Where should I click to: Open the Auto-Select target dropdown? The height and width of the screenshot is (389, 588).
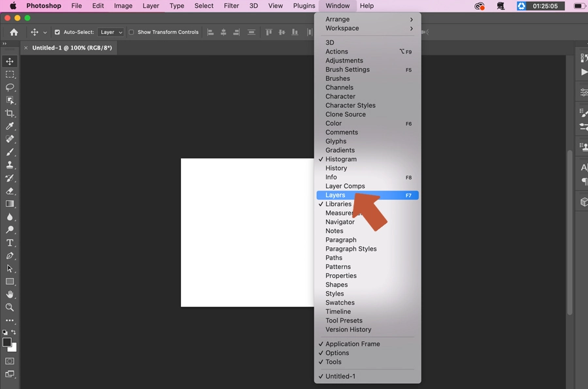click(x=110, y=32)
